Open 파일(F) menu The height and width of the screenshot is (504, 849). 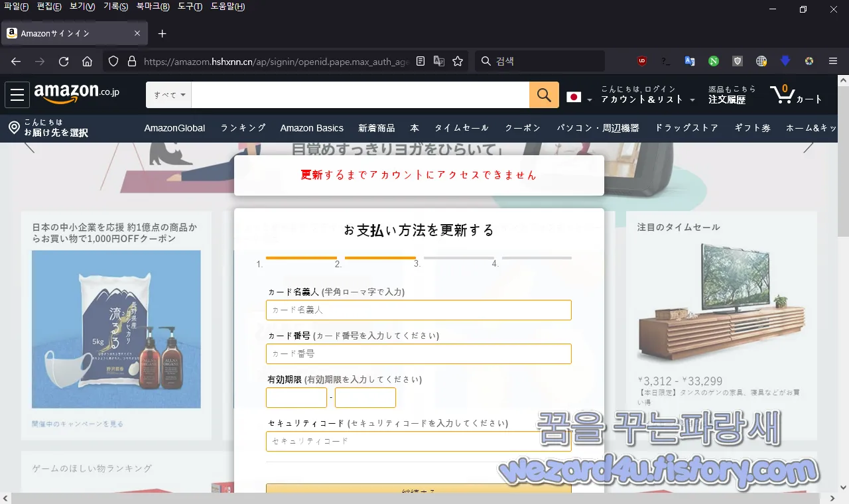pyautogui.click(x=16, y=7)
